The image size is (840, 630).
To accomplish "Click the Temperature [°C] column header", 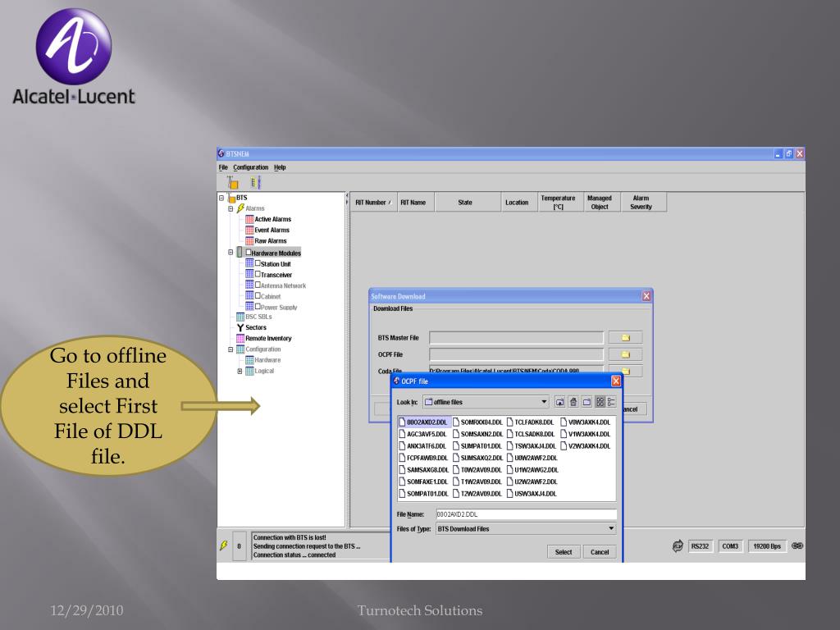I will [560, 203].
